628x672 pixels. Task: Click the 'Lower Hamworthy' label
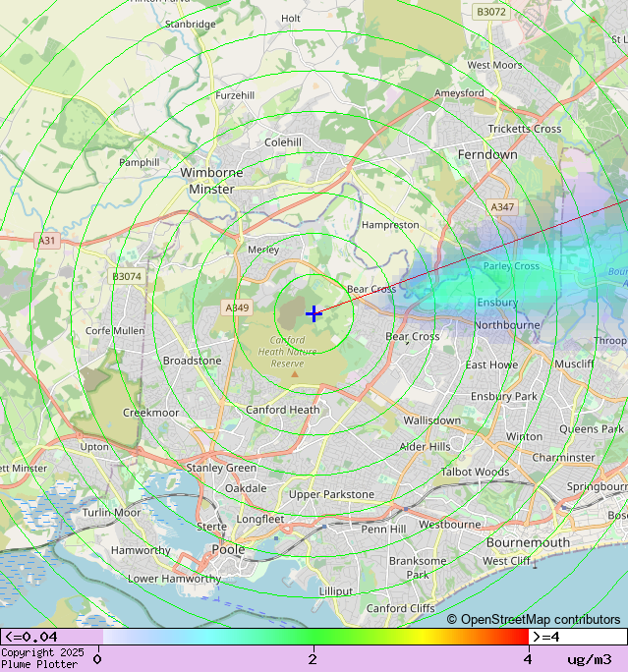tap(175, 579)
